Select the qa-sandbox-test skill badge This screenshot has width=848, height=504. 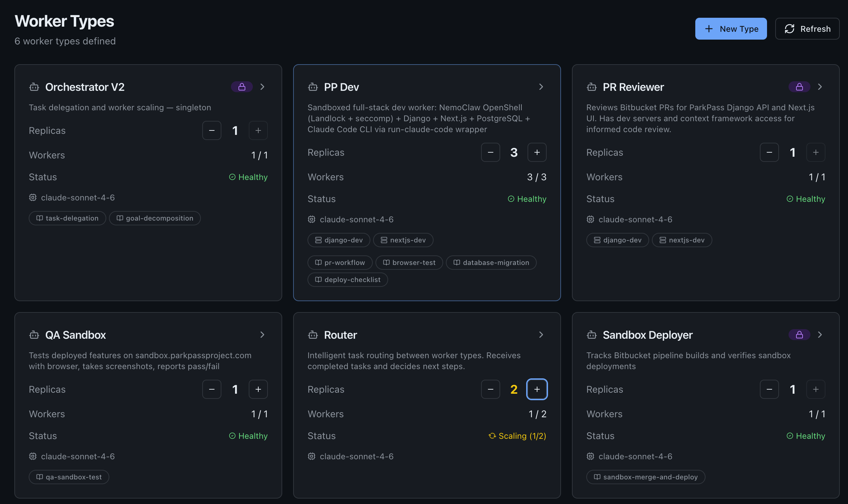(69, 477)
